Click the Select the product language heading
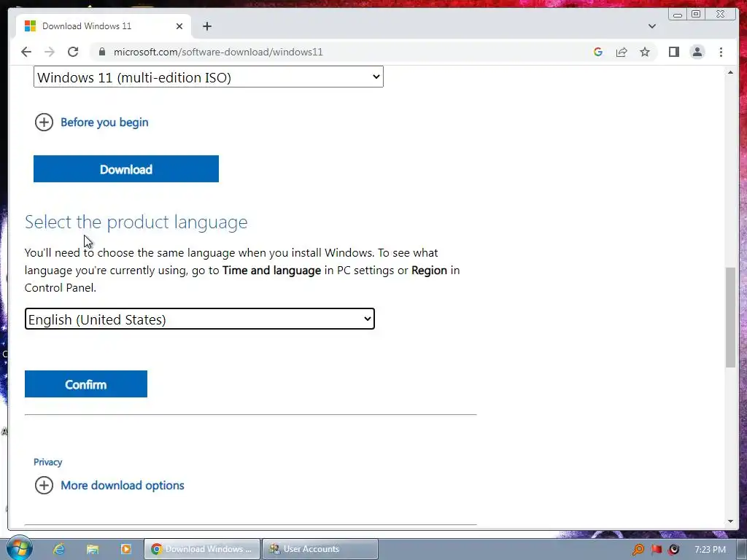The width and height of the screenshot is (747, 560). click(136, 222)
